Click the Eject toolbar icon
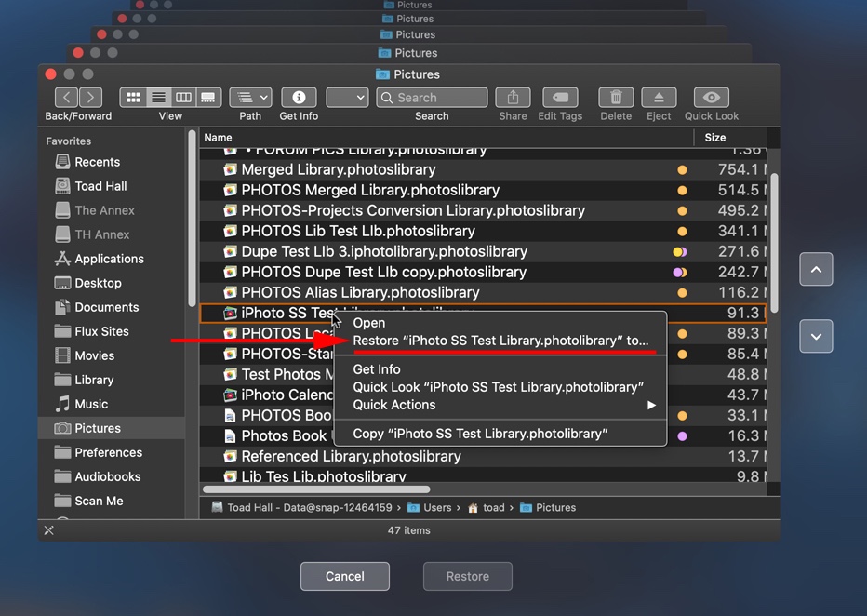This screenshot has width=867, height=616. pos(659,98)
